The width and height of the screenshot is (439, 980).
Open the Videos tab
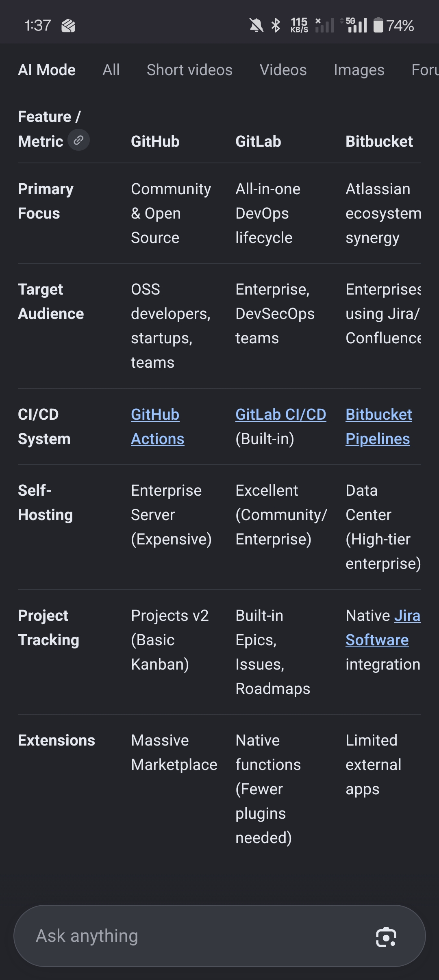pyautogui.click(x=283, y=70)
